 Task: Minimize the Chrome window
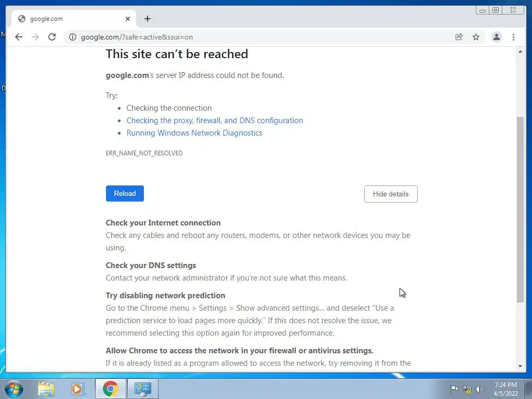[x=483, y=10]
